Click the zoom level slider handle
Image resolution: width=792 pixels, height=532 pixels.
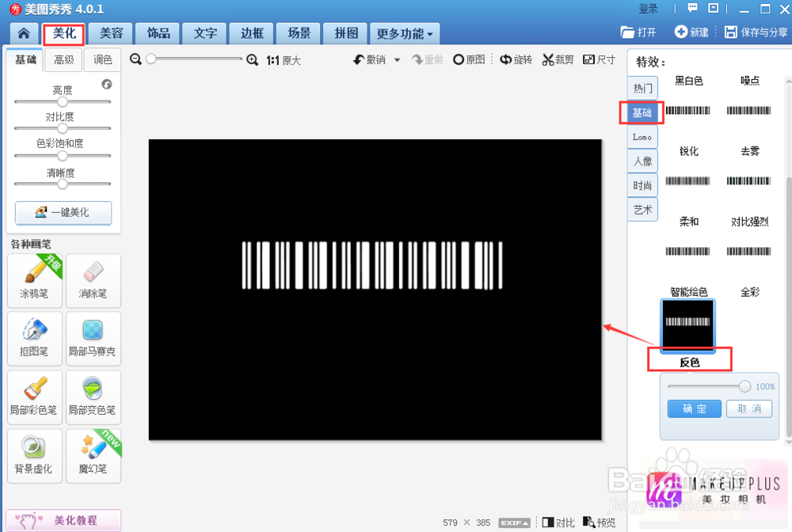150,59
